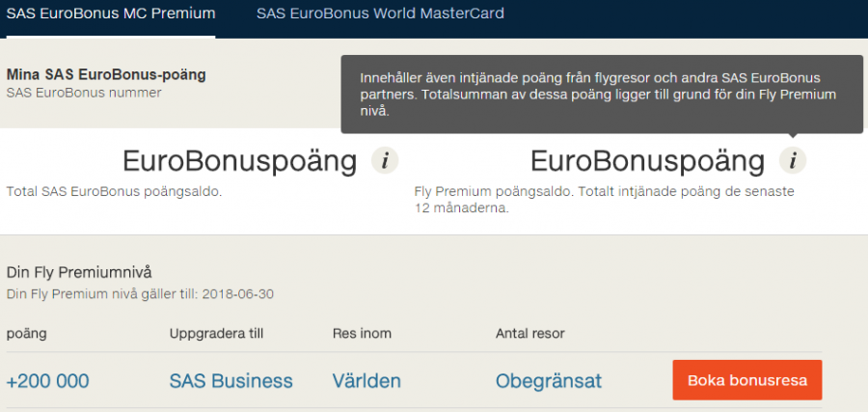868x412 pixels.
Task: Click info icon beside total EuroBonus poängsaldo
Action: click(385, 161)
